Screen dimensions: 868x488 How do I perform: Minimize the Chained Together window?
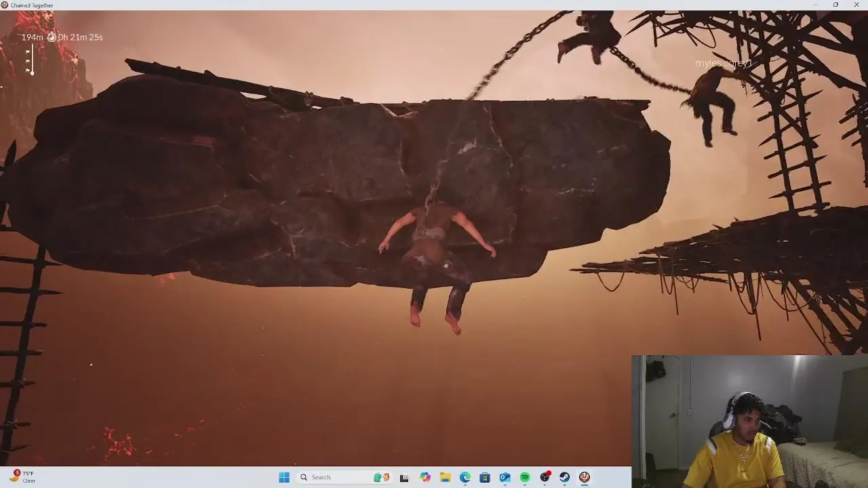(x=815, y=5)
